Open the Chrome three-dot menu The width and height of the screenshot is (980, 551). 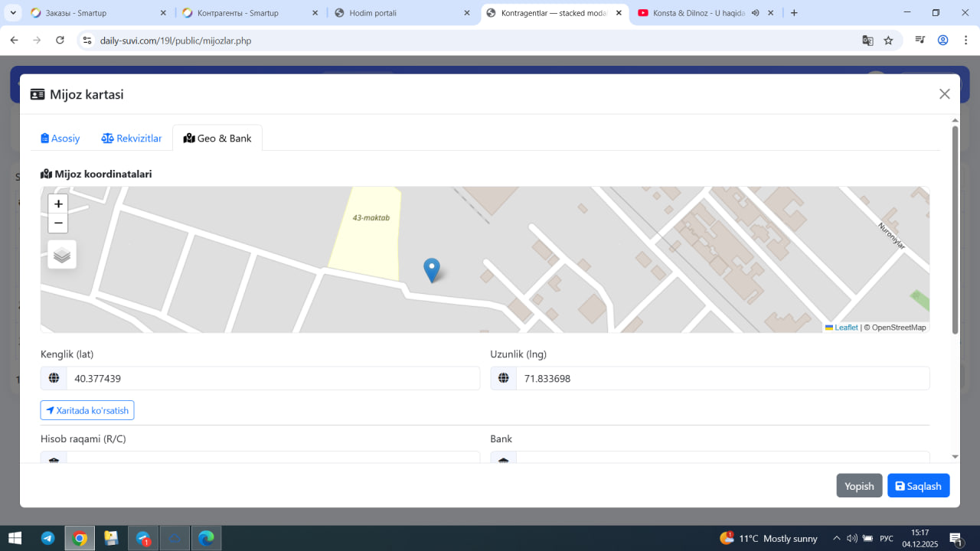click(x=965, y=40)
